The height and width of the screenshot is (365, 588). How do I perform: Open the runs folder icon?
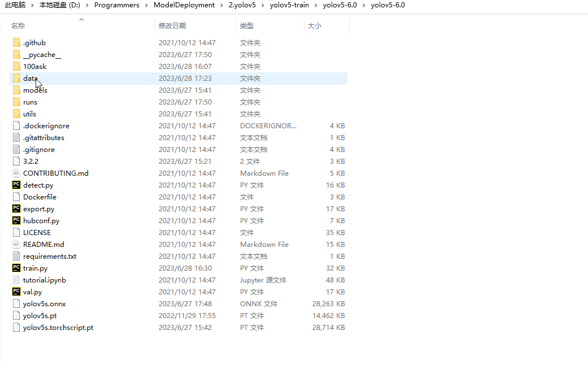[x=15, y=102]
